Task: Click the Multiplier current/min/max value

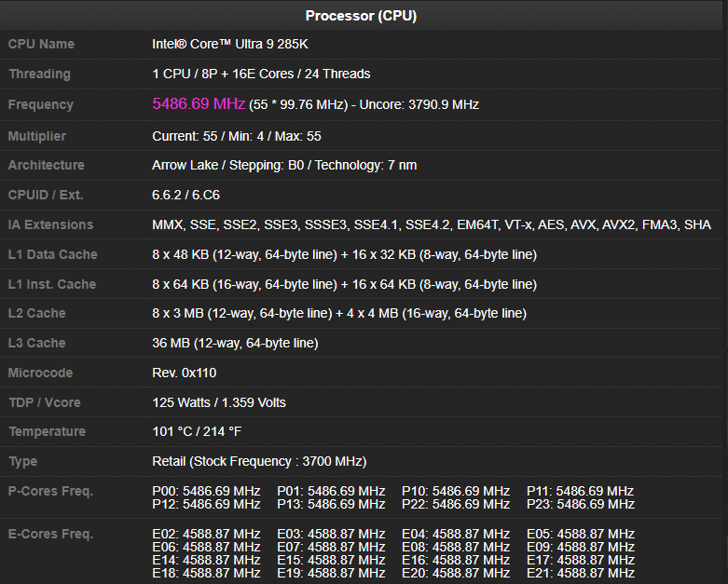Action: click(x=237, y=136)
